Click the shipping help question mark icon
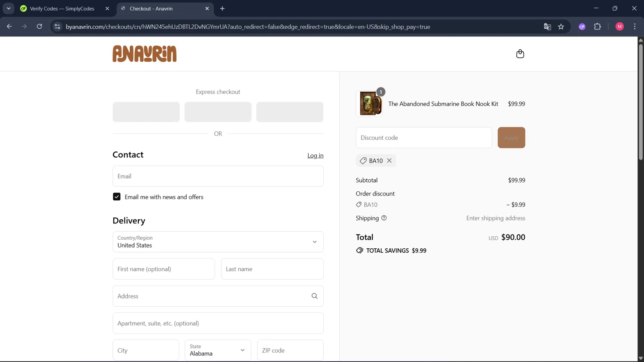The width and height of the screenshot is (644, 362). coord(384,218)
